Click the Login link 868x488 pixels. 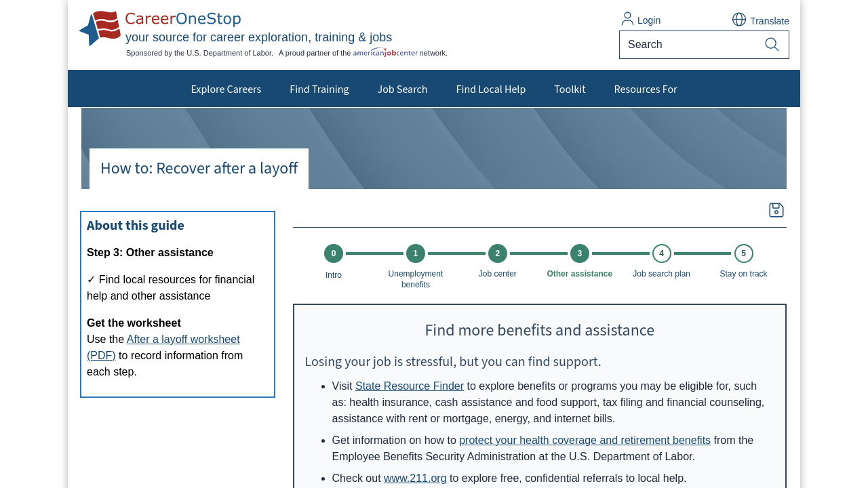(x=649, y=20)
